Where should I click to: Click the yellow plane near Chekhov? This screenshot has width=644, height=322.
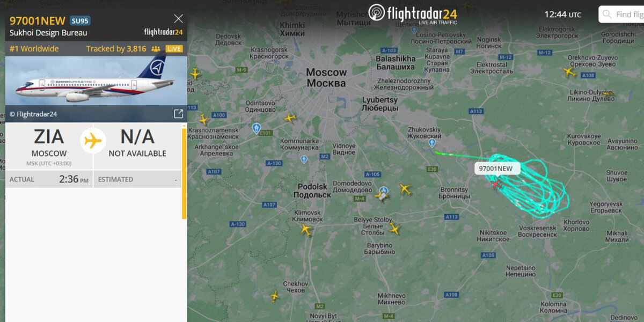tap(274, 296)
